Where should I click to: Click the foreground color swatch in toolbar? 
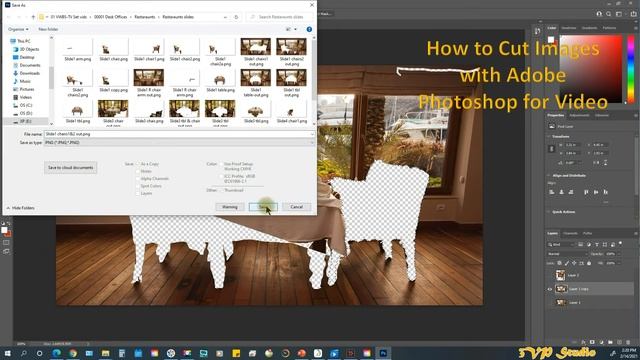4,230
